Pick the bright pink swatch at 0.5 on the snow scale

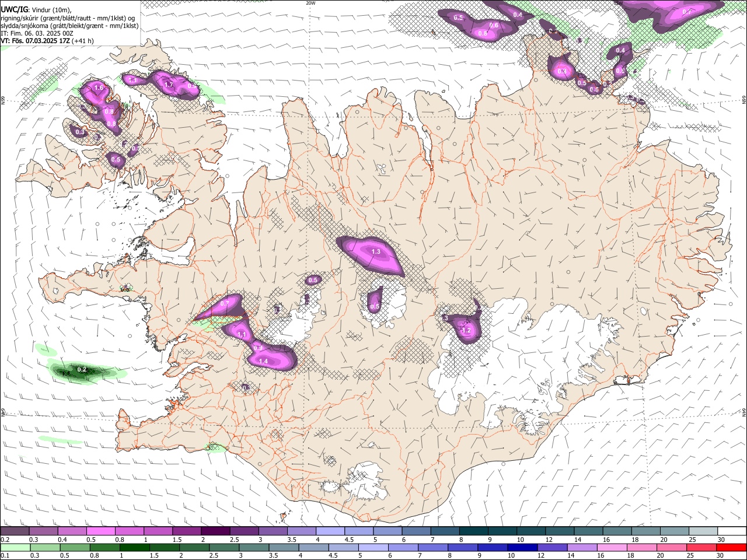pyautogui.click(x=100, y=531)
